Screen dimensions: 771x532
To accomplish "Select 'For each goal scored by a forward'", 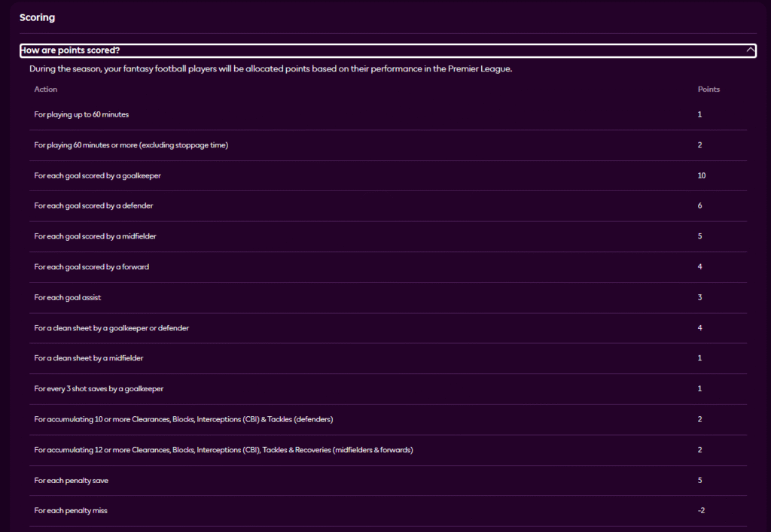I will pos(92,267).
